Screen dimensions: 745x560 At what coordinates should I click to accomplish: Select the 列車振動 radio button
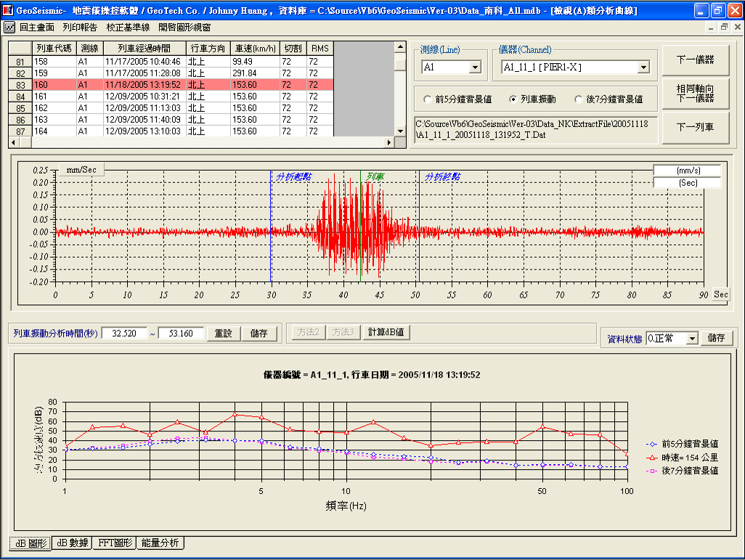coord(513,100)
